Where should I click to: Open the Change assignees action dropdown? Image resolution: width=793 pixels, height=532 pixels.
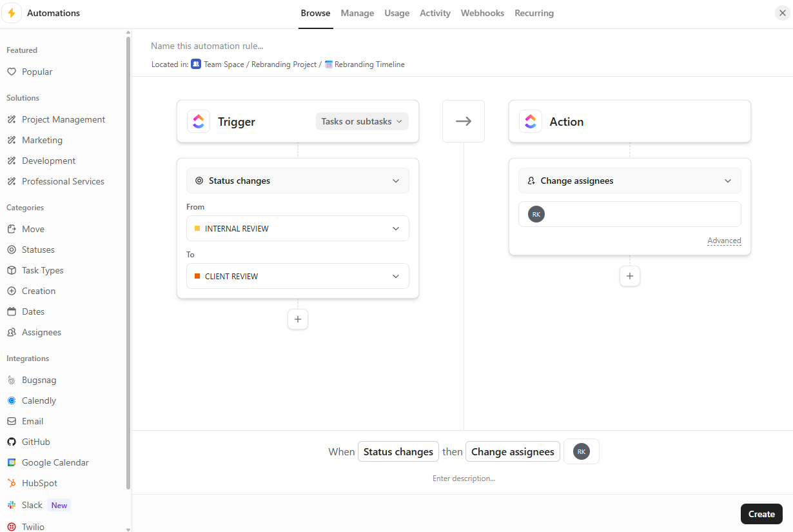pyautogui.click(x=629, y=181)
